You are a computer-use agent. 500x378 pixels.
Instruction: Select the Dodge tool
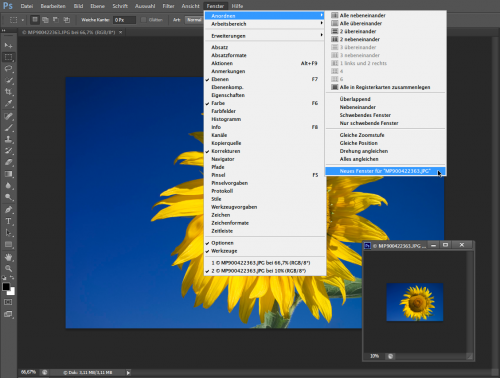(8, 197)
